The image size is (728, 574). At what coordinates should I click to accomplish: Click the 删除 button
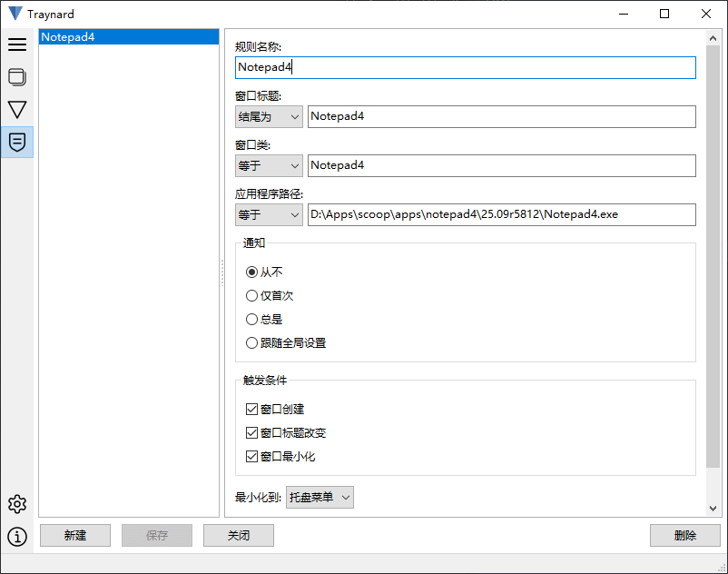(684, 535)
